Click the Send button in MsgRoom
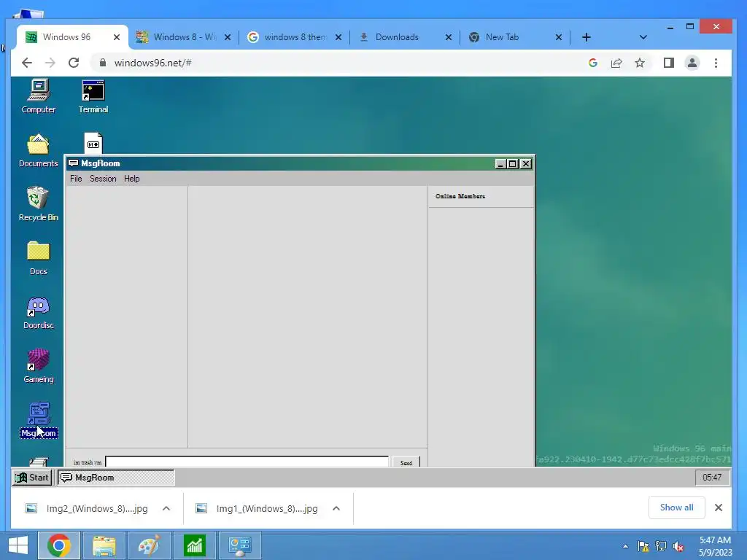This screenshot has height=560, width=747. click(x=406, y=462)
